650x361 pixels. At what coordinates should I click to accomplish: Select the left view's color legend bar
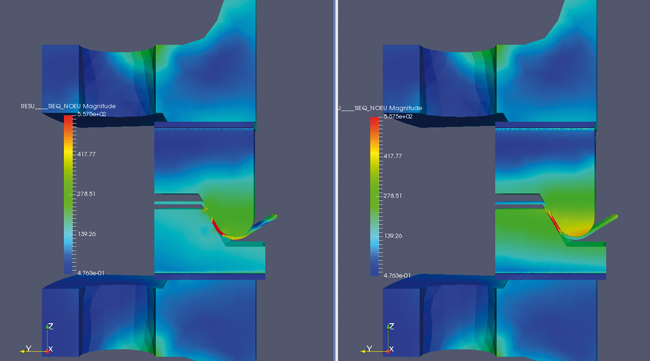[68, 194]
